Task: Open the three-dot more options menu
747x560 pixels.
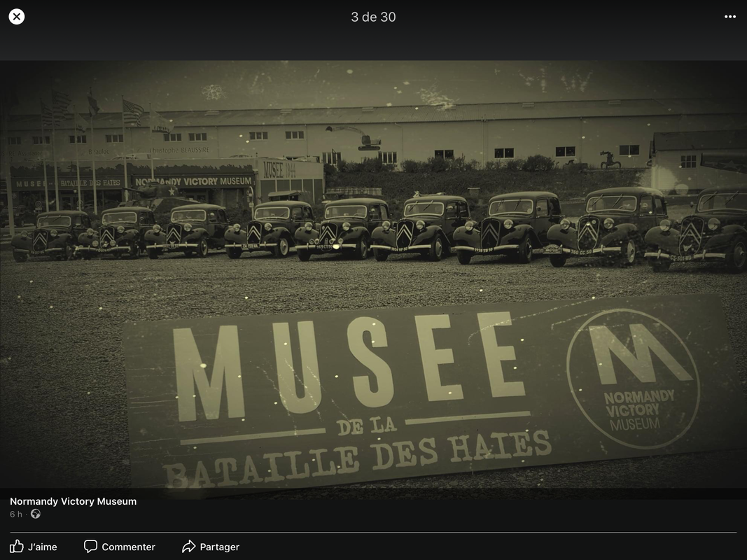Action: (x=730, y=17)
